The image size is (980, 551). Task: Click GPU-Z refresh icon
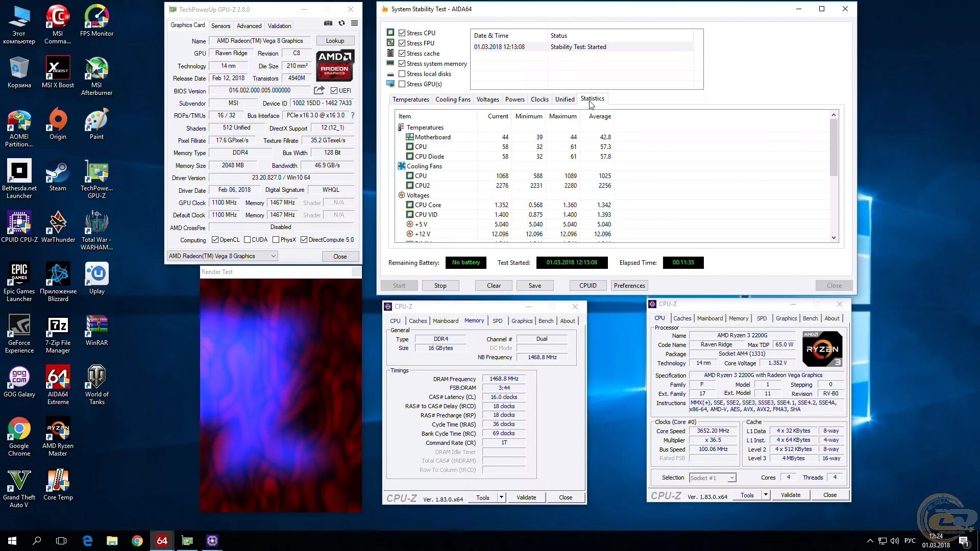click(341, 23)
